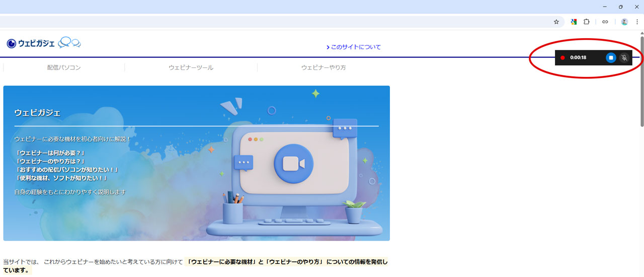Click the ウェビガジェ hero banner title

37,113
